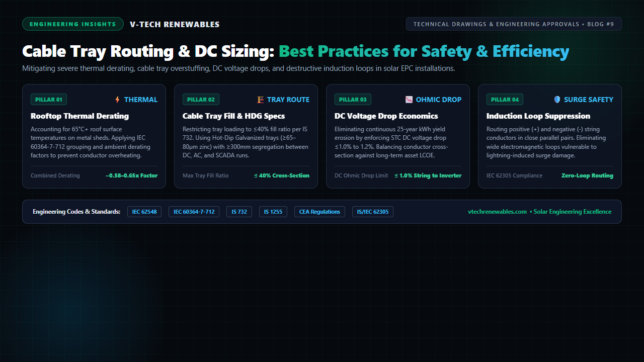Screen dimensions: 644x362
Task: Click the V-TECH RENEWABLES brand name
Action: [x=175, y=24]
